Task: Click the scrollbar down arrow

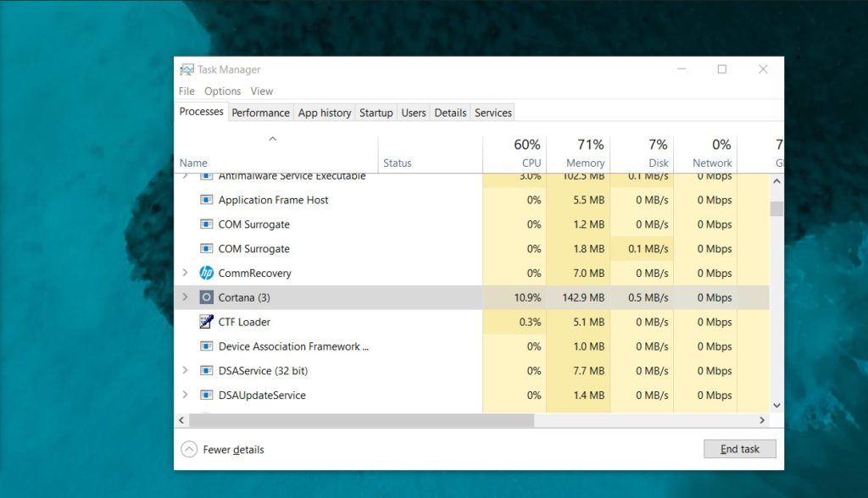Action: point(776,405)
